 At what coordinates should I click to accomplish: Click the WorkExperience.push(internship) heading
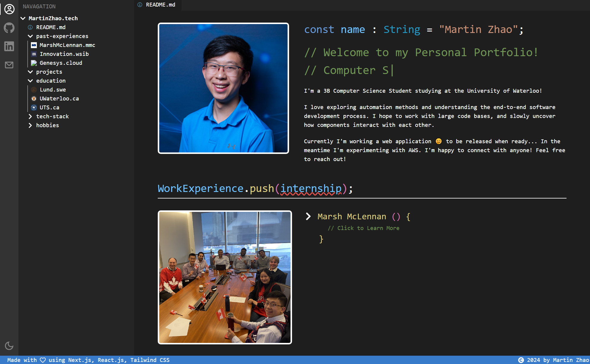pyautogui.click(x=255, y=189)
